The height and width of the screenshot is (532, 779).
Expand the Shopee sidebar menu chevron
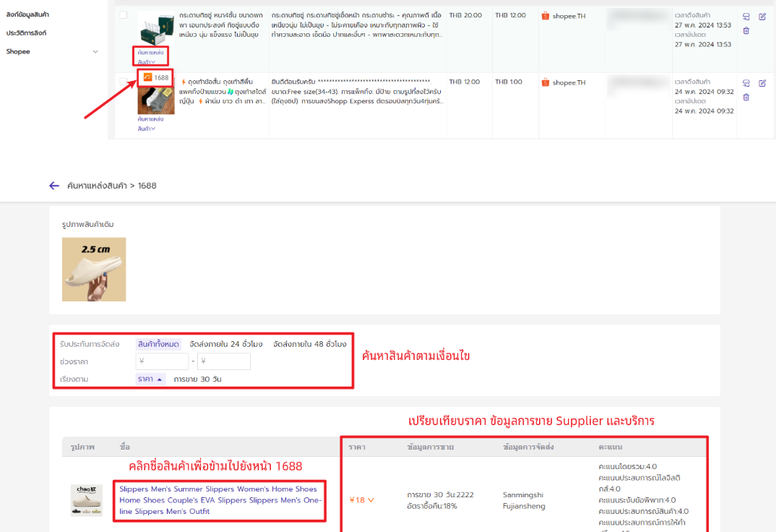pyautogui.click(x=95, y=52)
